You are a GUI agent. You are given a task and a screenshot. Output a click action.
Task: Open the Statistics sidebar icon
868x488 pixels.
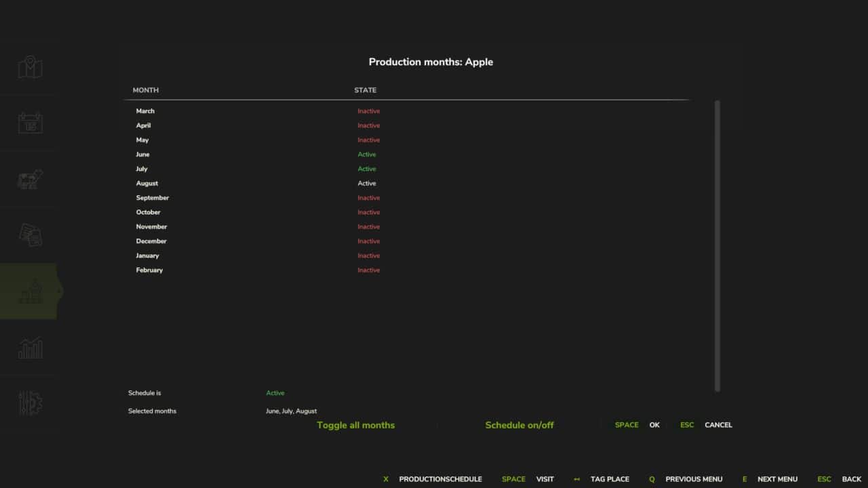[x=28, y=347]
